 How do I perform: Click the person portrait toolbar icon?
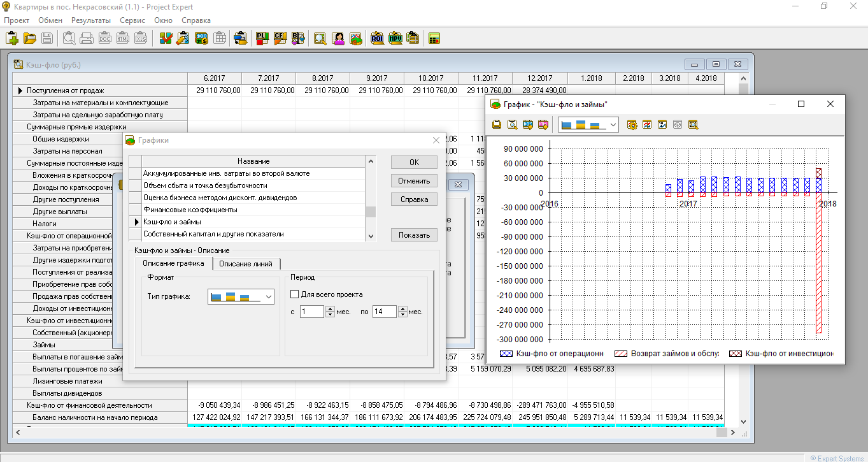(338, 38)
